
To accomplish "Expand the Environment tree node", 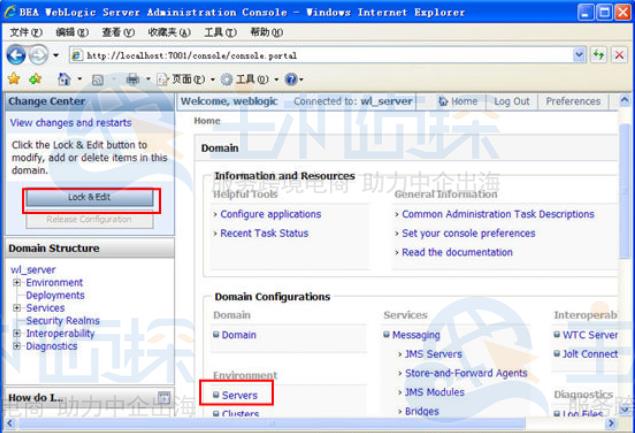I will 17,282.
